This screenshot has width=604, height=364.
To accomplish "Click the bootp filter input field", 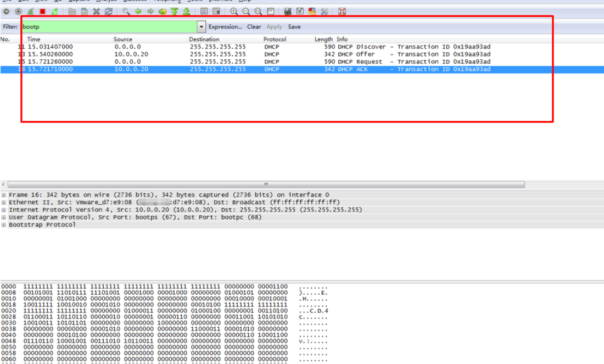I will tap(109, 27).
